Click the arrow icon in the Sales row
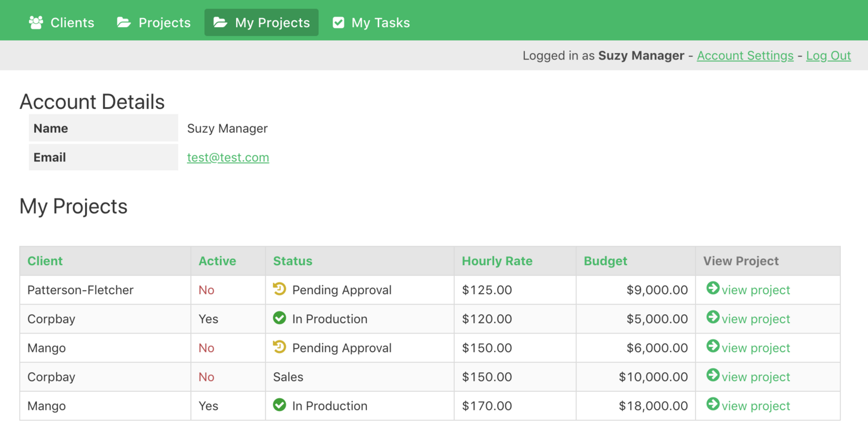This screenshot has height=440, width=868. [x=713, y=375]
